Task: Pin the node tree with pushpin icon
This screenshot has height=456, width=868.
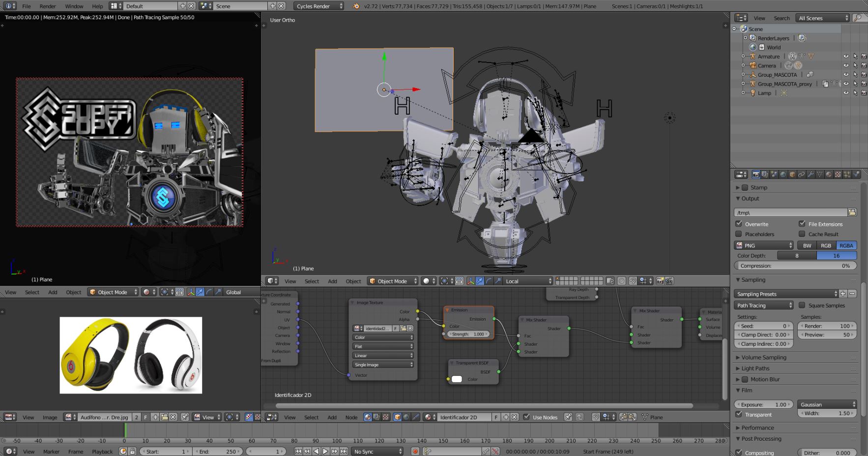Action: click(568, 417)
